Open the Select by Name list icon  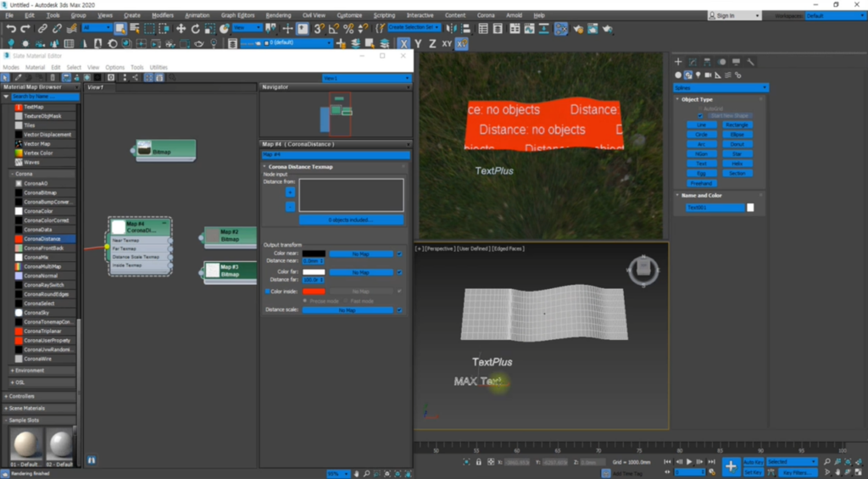(x=135, y=29)
